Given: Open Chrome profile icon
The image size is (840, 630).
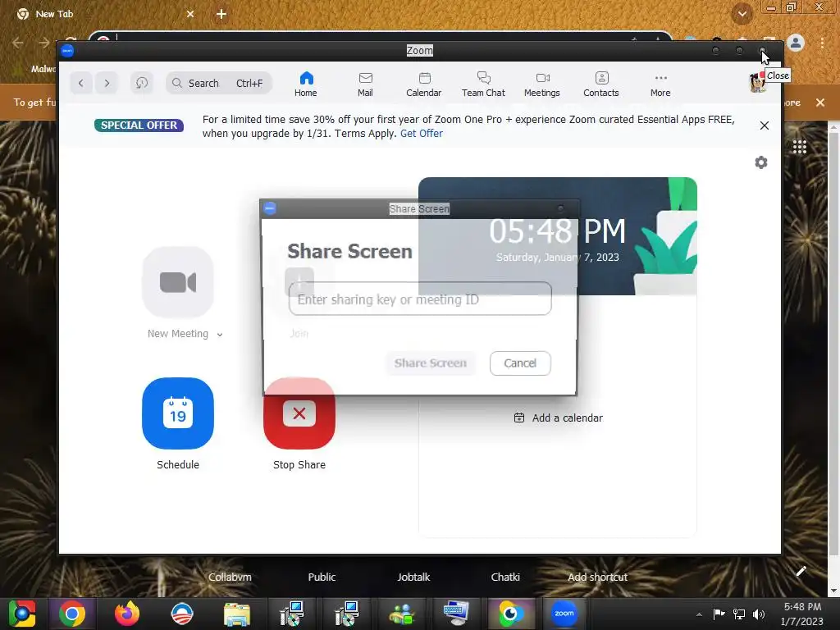Looking at the screenshot, I should pos(796,43).
